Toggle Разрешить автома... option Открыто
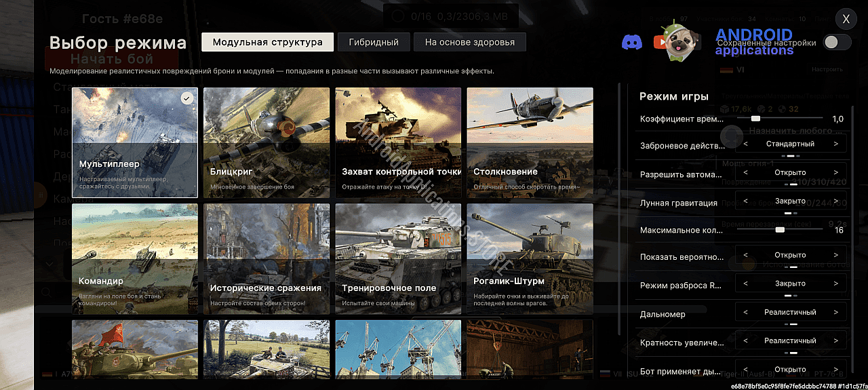Viewport: 868px width, 390px height. 791,172
